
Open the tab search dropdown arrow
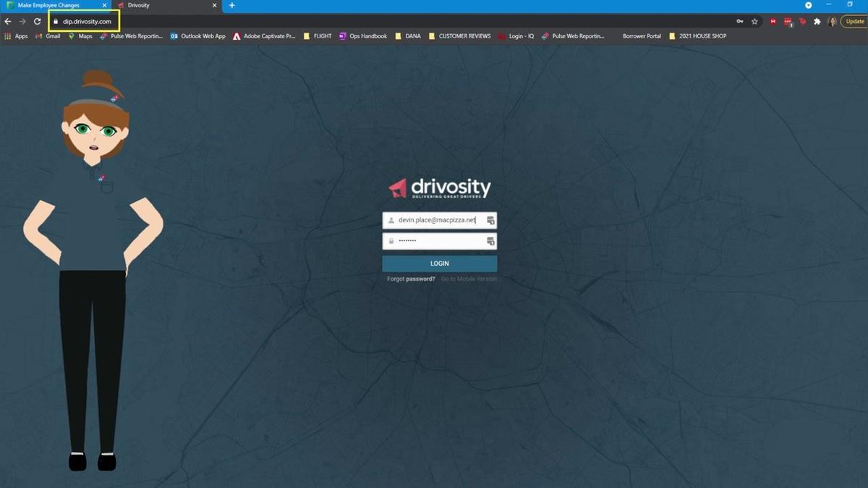tap(808, 5)
